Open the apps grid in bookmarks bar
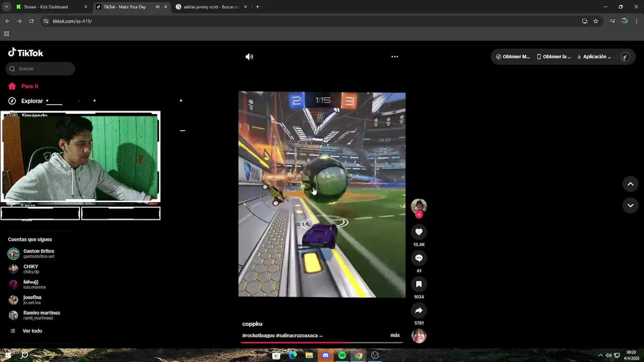Image resolution: width=644 pixels, height=362 pixels. point(7,34)
